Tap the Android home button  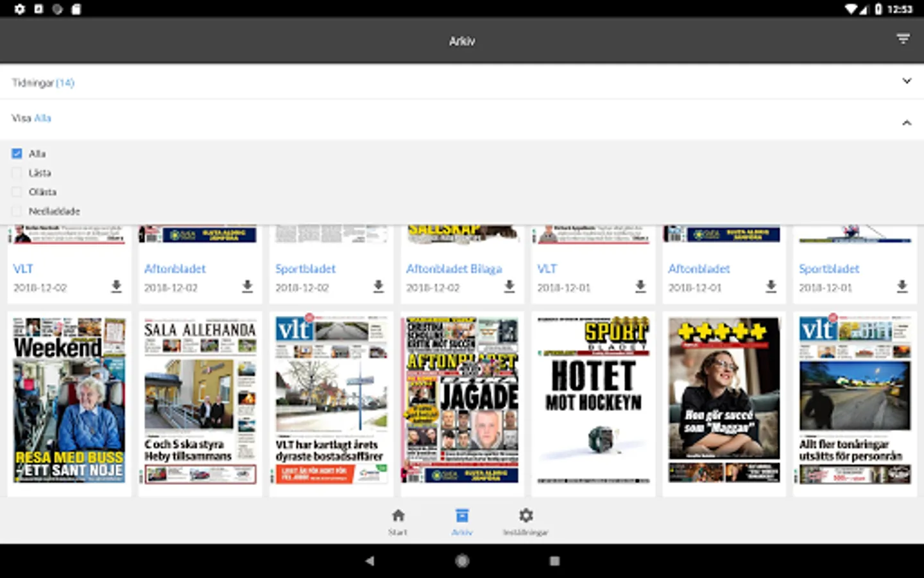462,561
